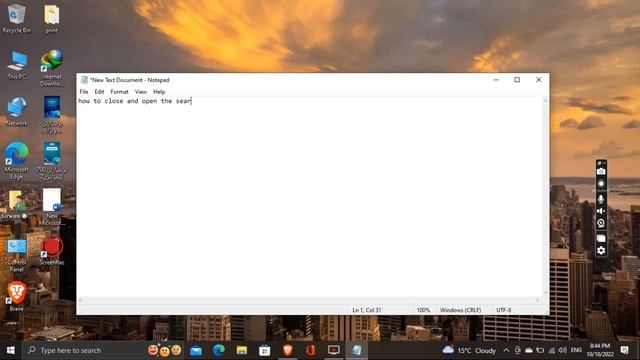640x360 pixels.
Task: Open the network icon in system tray
Action: (x=552, y=350)
